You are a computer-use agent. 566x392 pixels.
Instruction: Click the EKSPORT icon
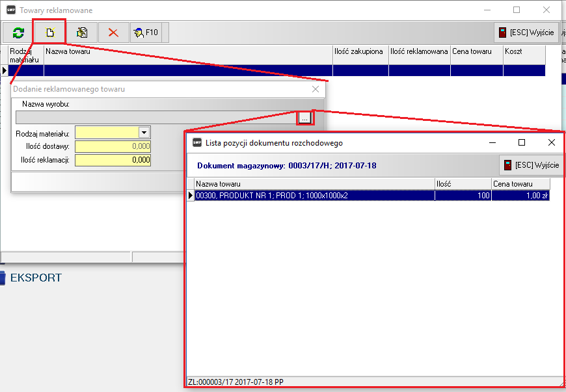coord(3,278)
